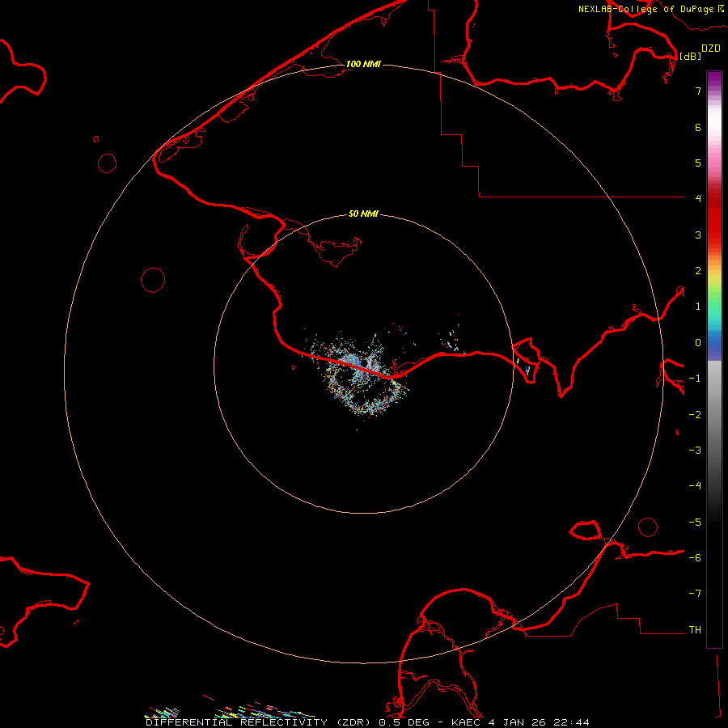Click the -3 value on the color scale
728x728 pixels.
pos(695,451)
